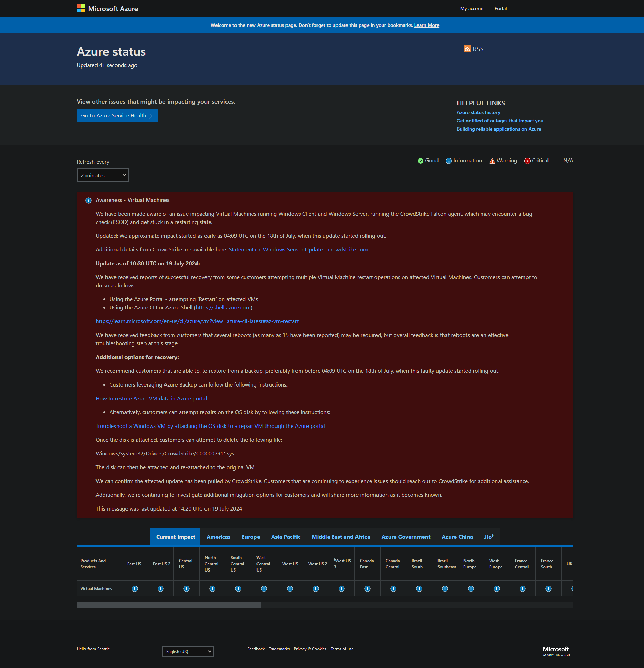The height and width of the screenshot is (668, 644).
Task: Open Troubleshoot a Windows VM repair link
Action: click(210, 426)
